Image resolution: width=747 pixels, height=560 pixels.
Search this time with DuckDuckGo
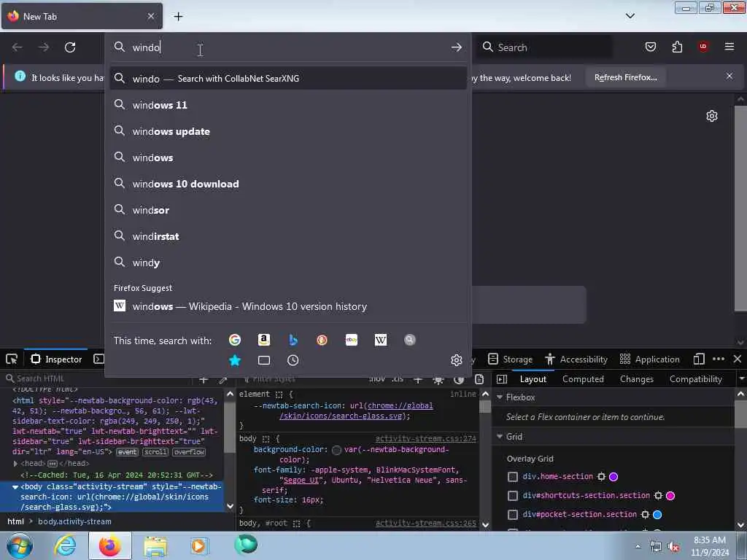tap(322, 340)
